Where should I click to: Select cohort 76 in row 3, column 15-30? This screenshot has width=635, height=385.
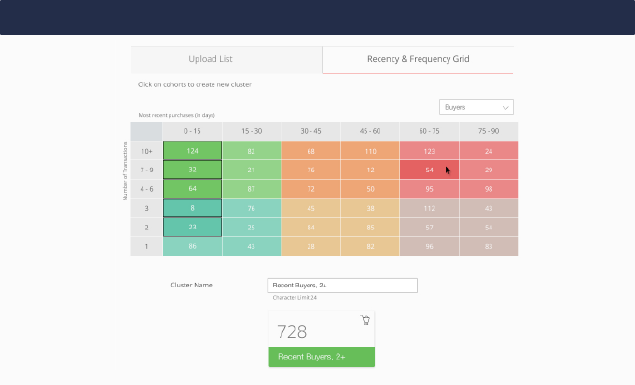[x=251, y=208]
